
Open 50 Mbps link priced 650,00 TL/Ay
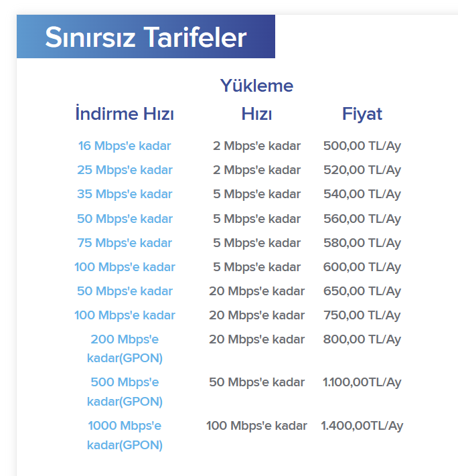pyautogui.click(x=125, y=291)
